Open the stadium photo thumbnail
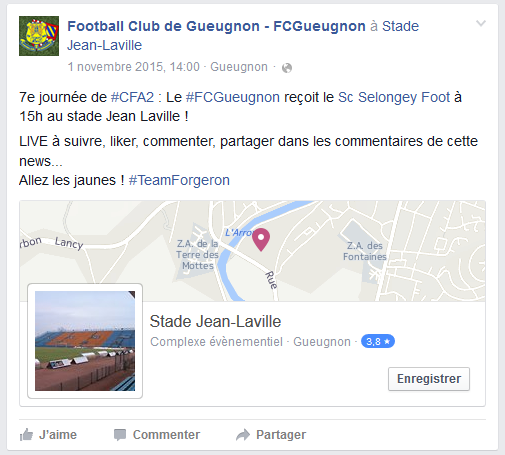The image size is (505, 455). point(85,341)
